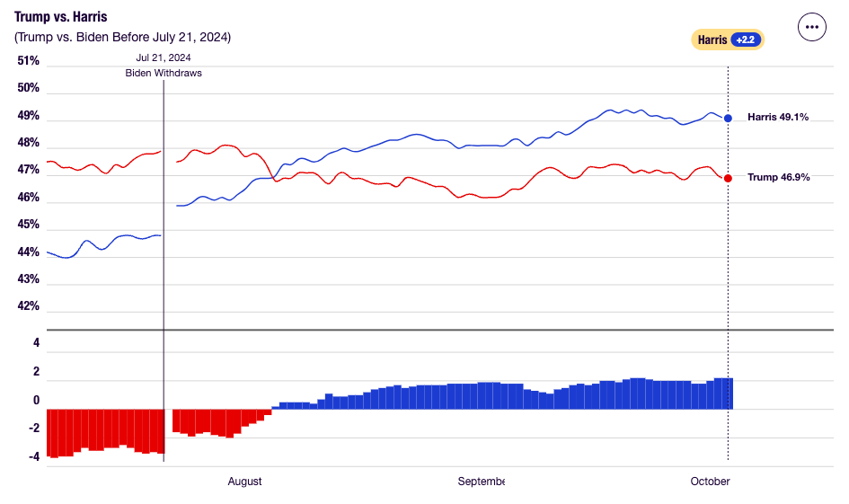
Task: Click the red Trump endpoint dot
Action: tap(728, 178)
